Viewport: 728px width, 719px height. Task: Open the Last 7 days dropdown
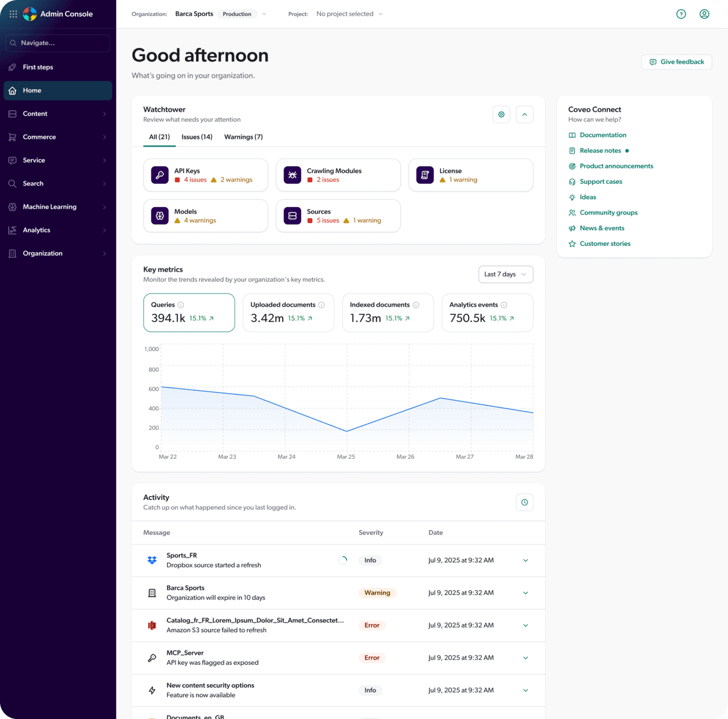(506, 274)
